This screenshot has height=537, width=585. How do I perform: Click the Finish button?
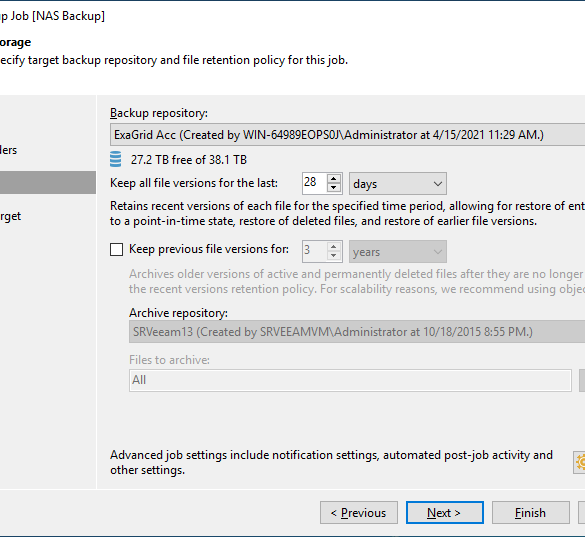[531, 513]
